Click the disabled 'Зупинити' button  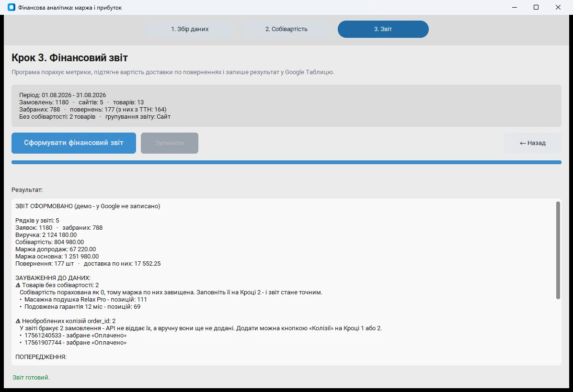pyautogui.click(x=170, y=143)
